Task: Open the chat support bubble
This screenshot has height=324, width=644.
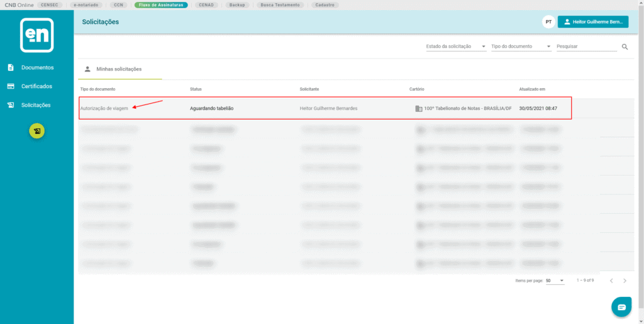Action: tap(621, 307)
